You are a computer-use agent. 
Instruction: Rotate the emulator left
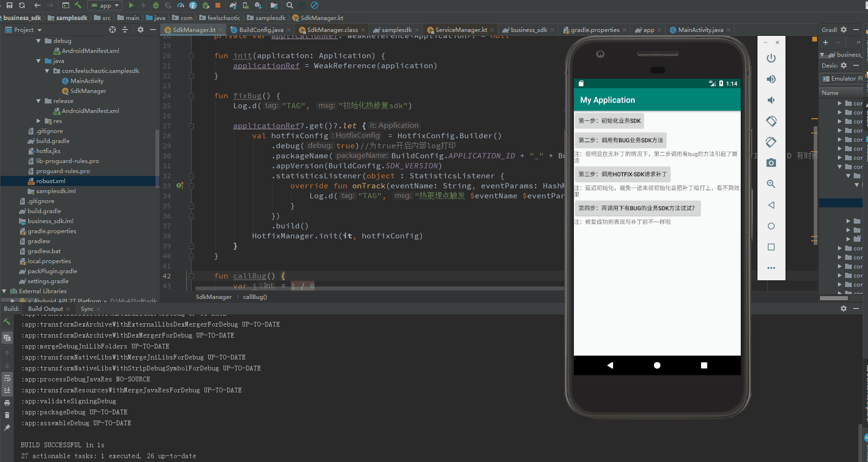point(771,121)
